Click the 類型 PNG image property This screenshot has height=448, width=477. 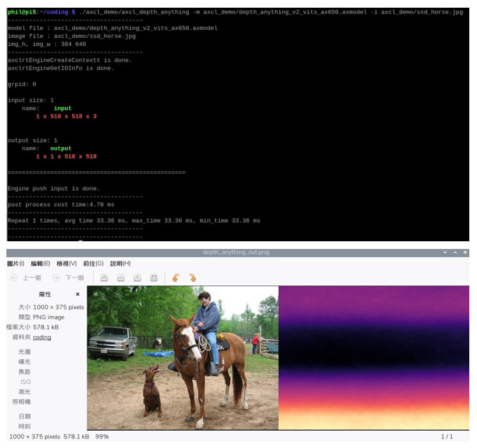pos(42,317)
